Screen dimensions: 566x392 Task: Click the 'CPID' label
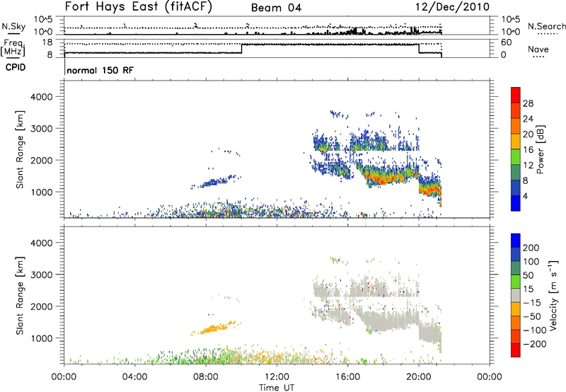pos(16,67)
